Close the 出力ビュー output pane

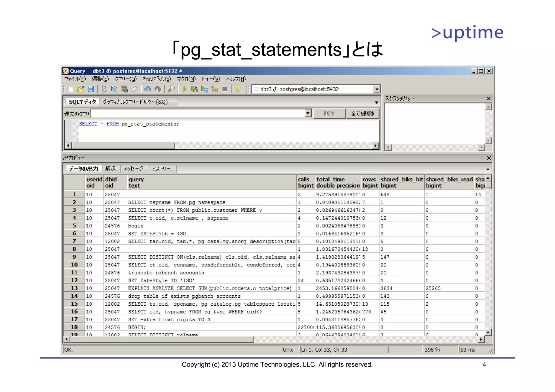[489, 158]
